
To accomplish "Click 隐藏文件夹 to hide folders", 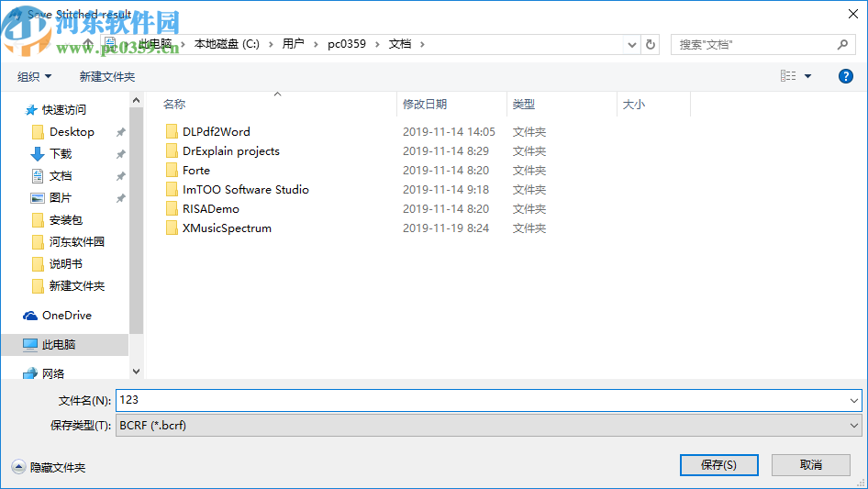I will tap(58, 468).
